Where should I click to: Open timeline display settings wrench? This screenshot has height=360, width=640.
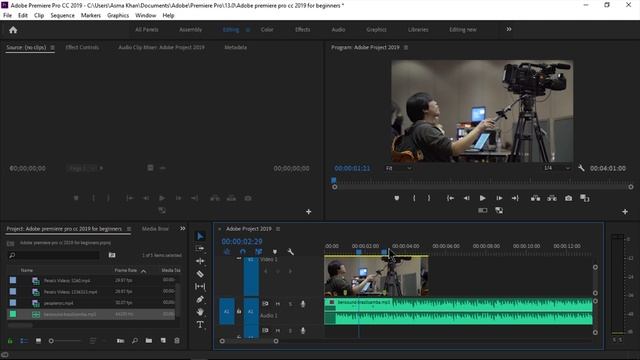tap(291, 252)
